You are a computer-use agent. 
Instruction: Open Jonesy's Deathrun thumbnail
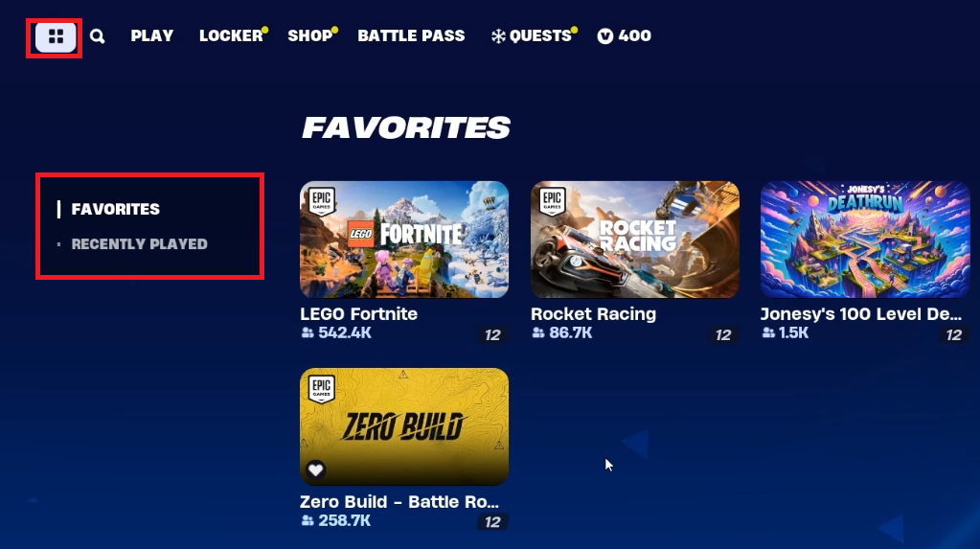[866, 240]
